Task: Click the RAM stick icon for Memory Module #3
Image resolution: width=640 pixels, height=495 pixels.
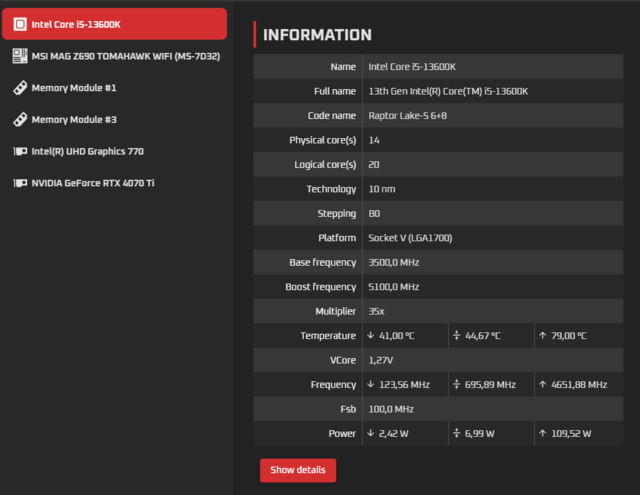Action: coord(18,120)
